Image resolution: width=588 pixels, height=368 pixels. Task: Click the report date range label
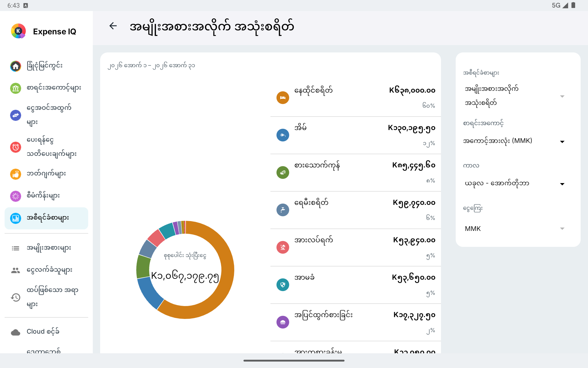point(151,66)
